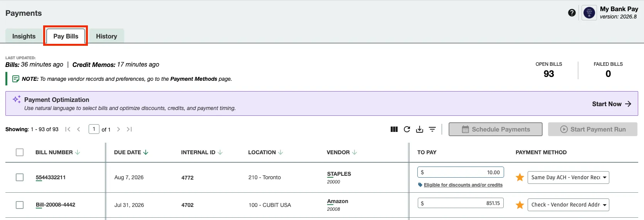Screen dimensions: 644x220
Task: Click the Open Bills count 93
Action: (x=549, y=74)
